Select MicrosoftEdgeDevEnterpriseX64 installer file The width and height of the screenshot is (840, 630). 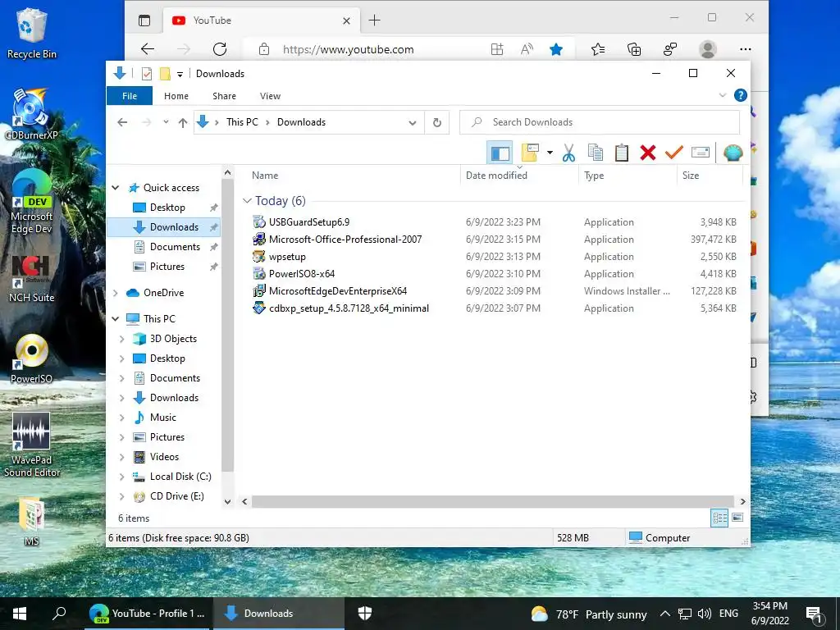(337, 291)
